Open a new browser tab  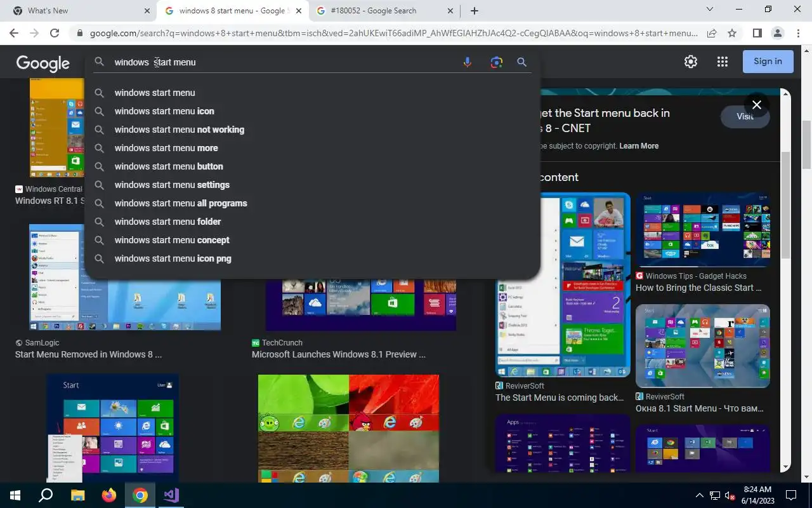(x=474, y=11)
